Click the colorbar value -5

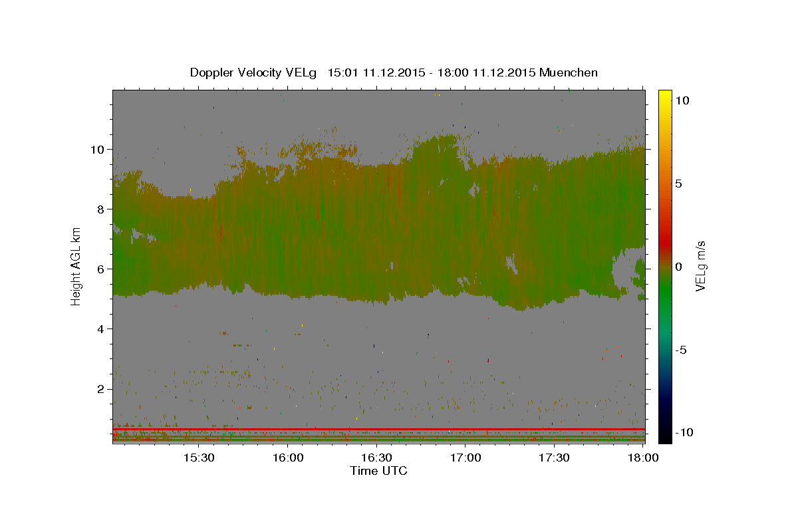click(x=681, y=350)
